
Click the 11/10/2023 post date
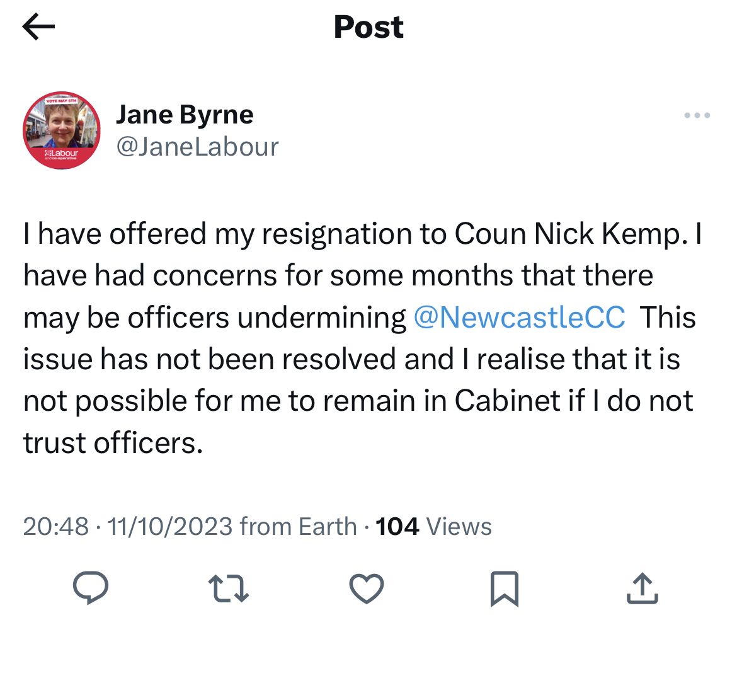pos(170,526)
